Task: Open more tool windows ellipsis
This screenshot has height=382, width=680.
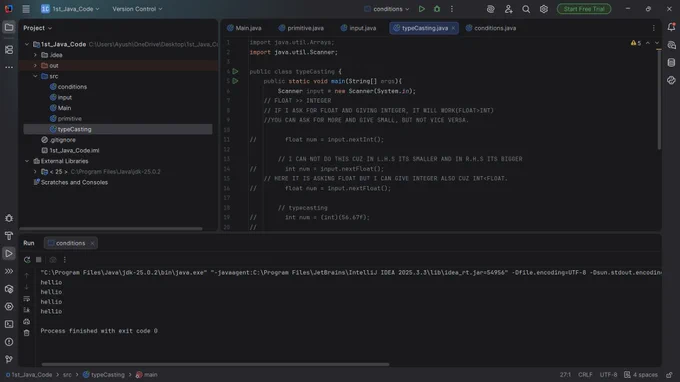Action: coord(9,67)
